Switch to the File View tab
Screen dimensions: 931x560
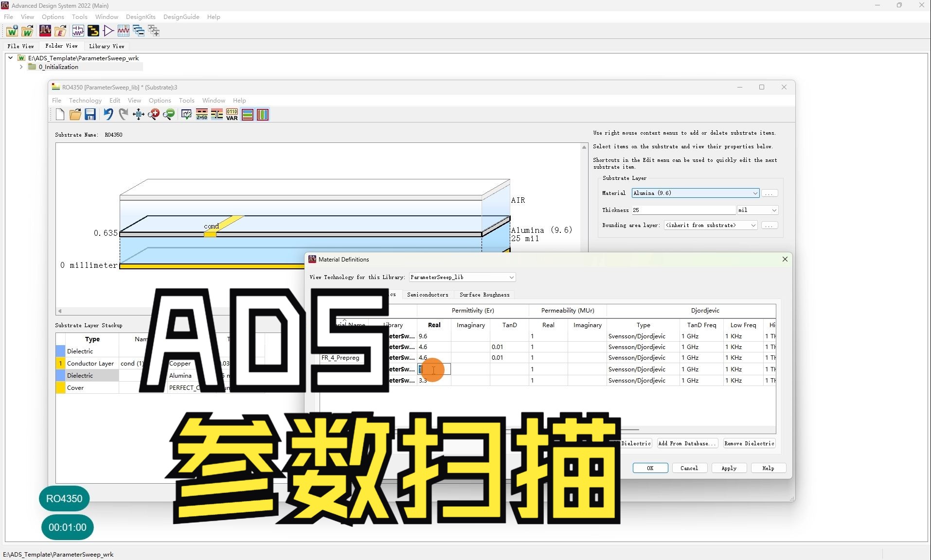(x=20, y=46)
